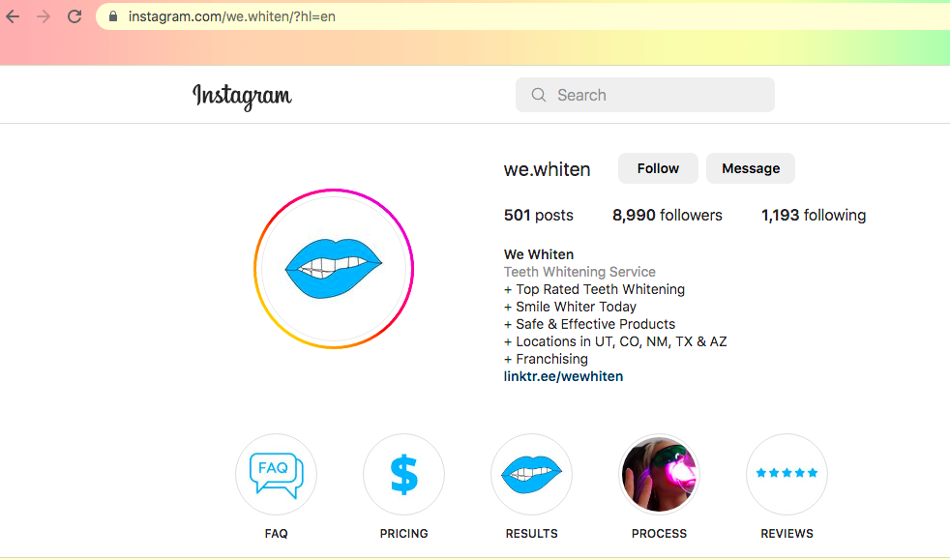Viewport: 950px width, 560px height.
Task: Click the We Whiten profile picture
Action: pyautogui.click(x=334, y=269)
